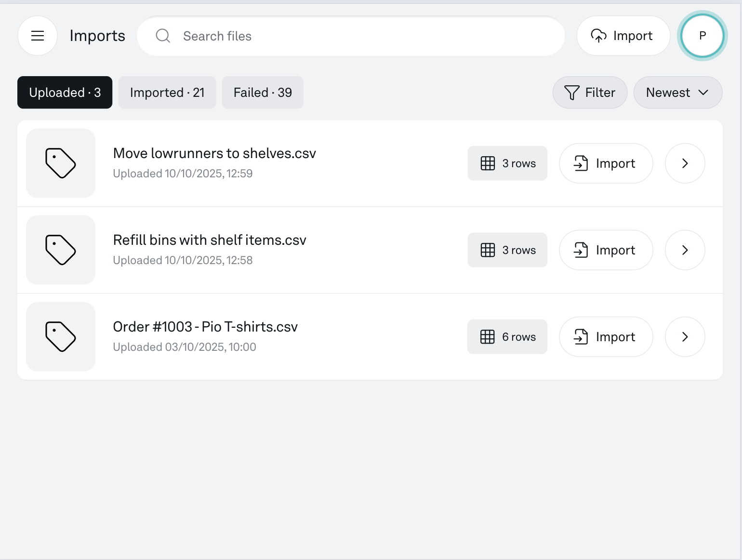Screen dimensions: 742x560
Task: Expand Order #1003 - Pio T-shirts.csv chevron
Action: [685, 337]
